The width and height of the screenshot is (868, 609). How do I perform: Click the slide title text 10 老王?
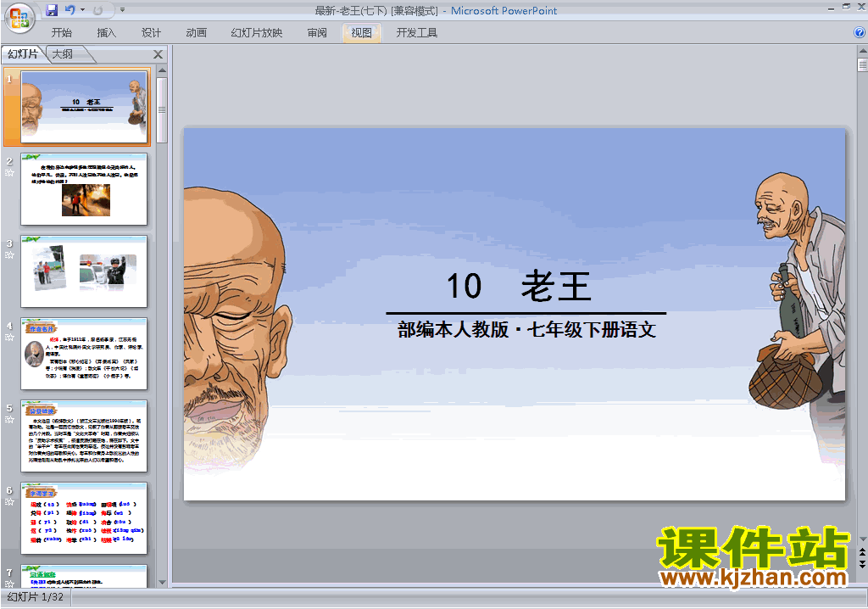[x=519, y=286]
